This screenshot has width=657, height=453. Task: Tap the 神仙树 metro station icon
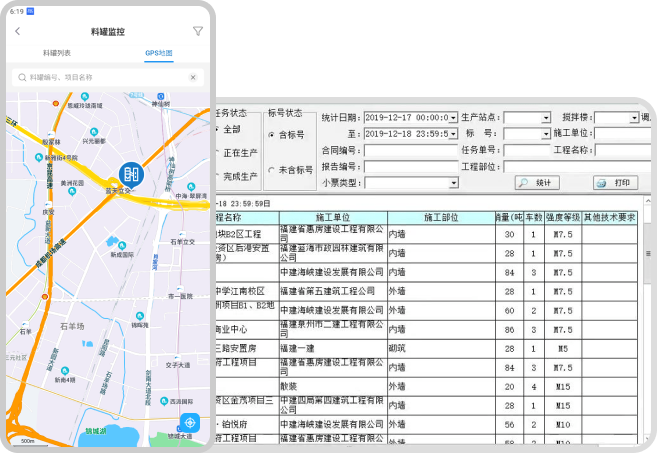point(160,97)
